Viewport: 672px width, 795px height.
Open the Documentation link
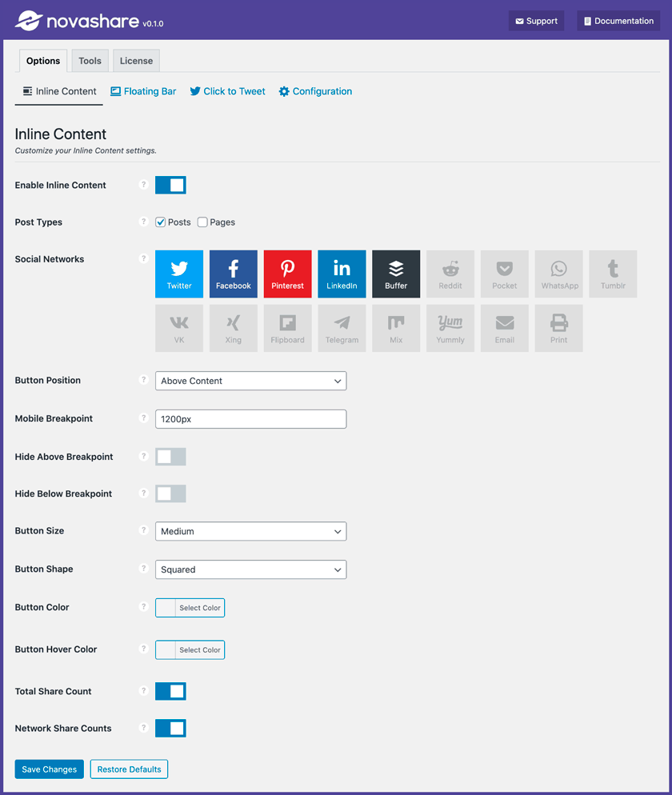click(618, 21)
